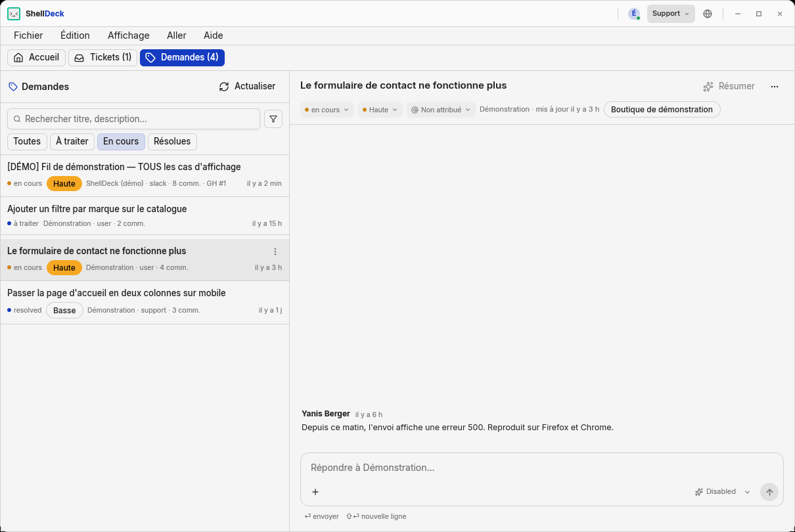Click the reply text box 'Répondre à Démonstration...'
This screenshot has width=795, height=532.
542,468
